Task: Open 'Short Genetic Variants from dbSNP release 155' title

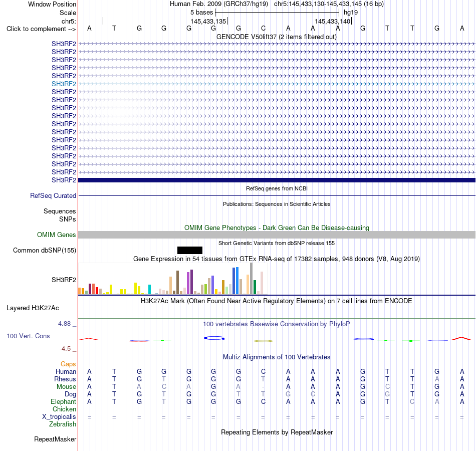Action: pos(277,243)
